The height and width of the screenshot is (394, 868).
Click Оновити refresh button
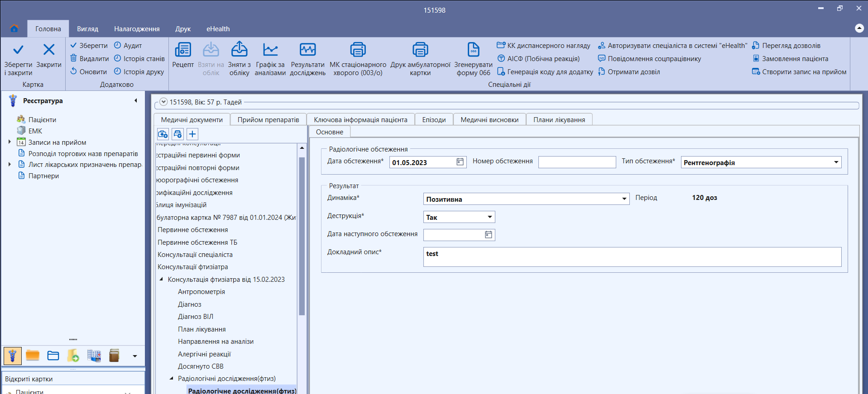pyautogui.click(x=89, y=71)
